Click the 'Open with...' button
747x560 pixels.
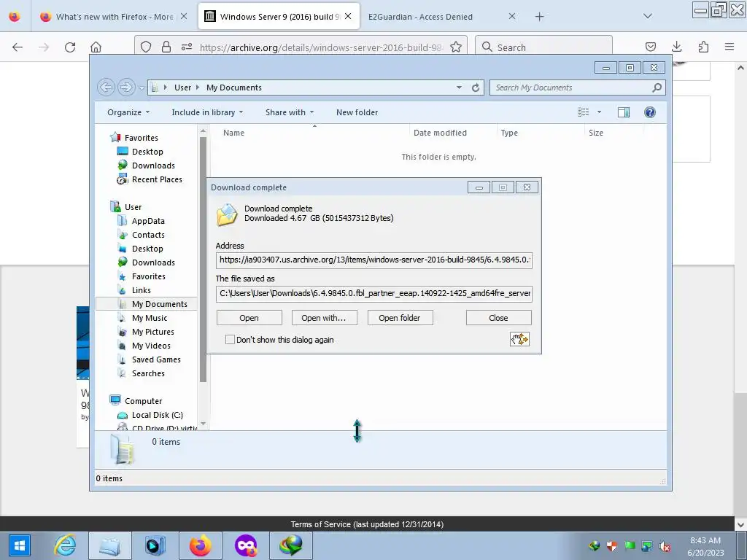[x=324, y=318]
